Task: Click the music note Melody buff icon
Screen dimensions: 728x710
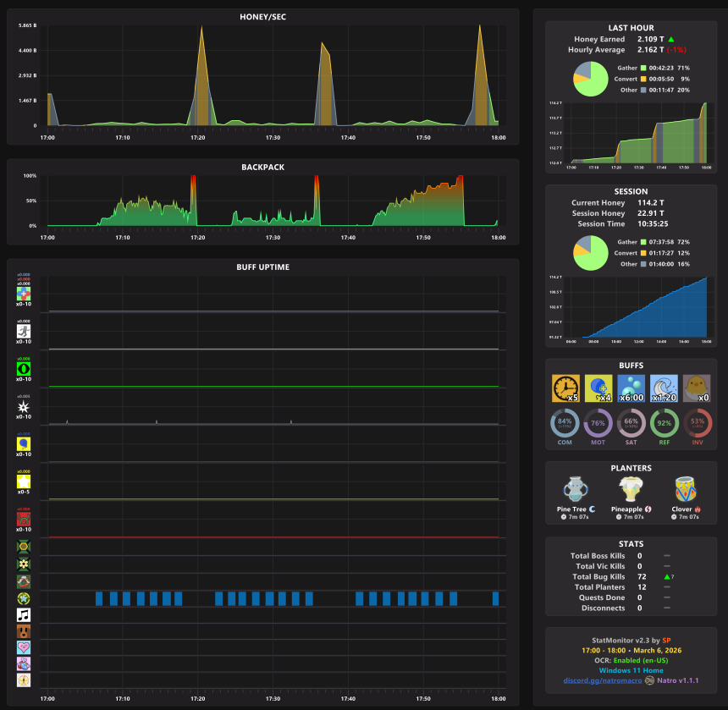Action: coord(24,615)
